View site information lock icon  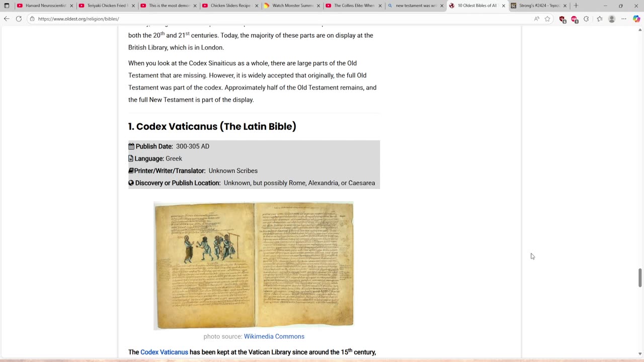[x=32, y=19]
